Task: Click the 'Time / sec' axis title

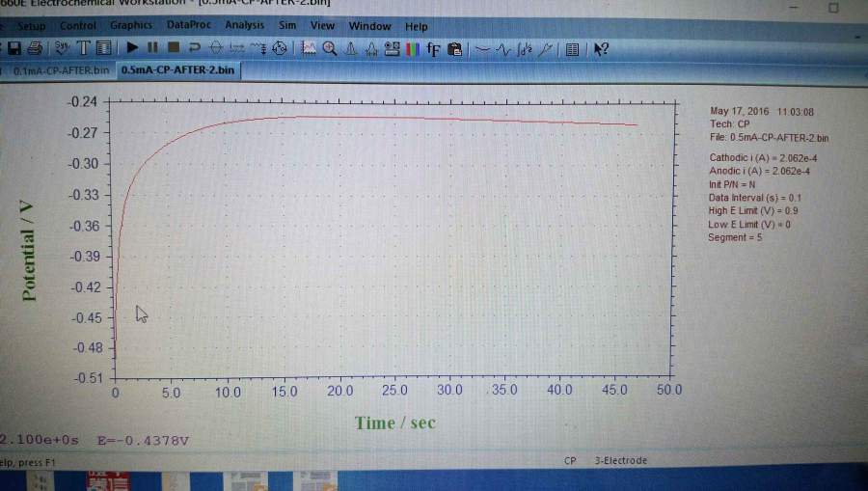Action: (x=394, y=423)
